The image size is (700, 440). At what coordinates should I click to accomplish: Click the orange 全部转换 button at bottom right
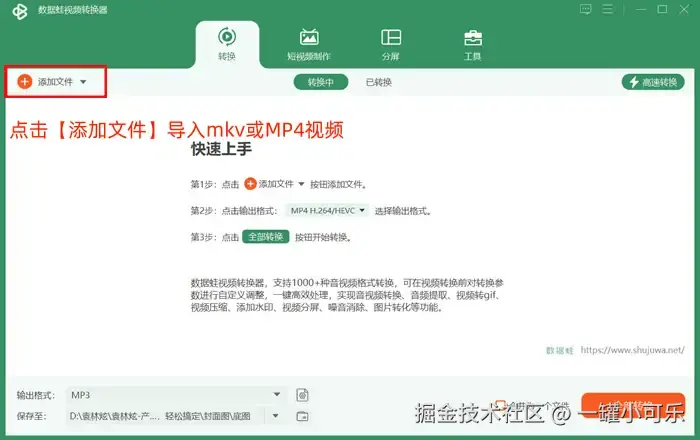click(x=633, y=406)
